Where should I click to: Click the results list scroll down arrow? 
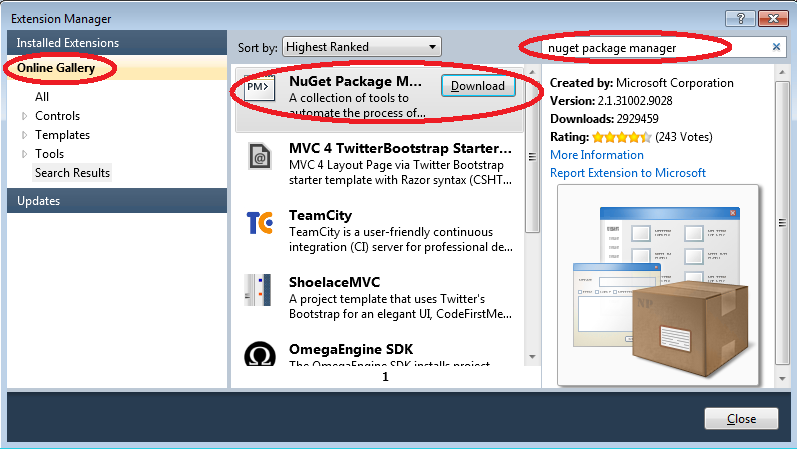(532, 356)
